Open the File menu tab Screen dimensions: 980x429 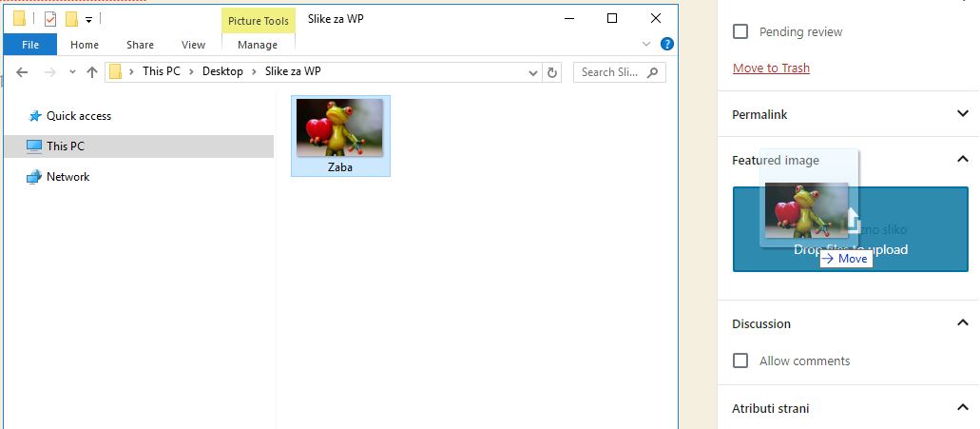[30, 45]
